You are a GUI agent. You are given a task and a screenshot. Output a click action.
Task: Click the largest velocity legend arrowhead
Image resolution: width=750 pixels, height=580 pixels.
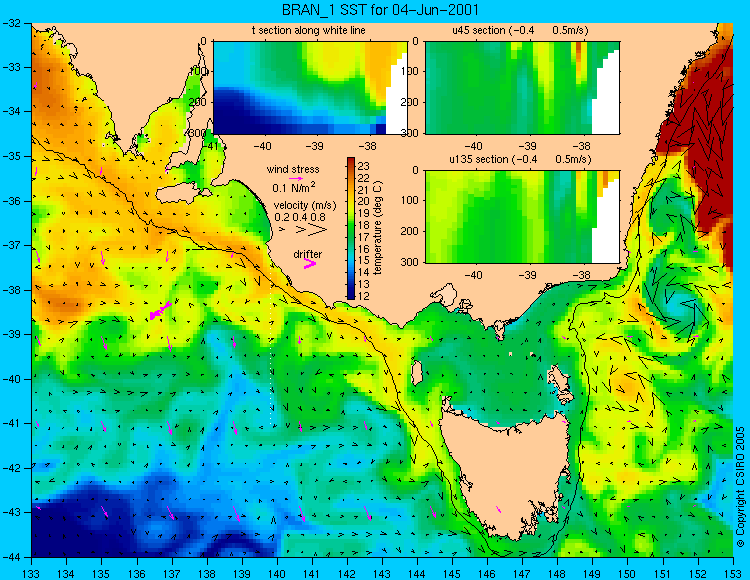point(317,230)
